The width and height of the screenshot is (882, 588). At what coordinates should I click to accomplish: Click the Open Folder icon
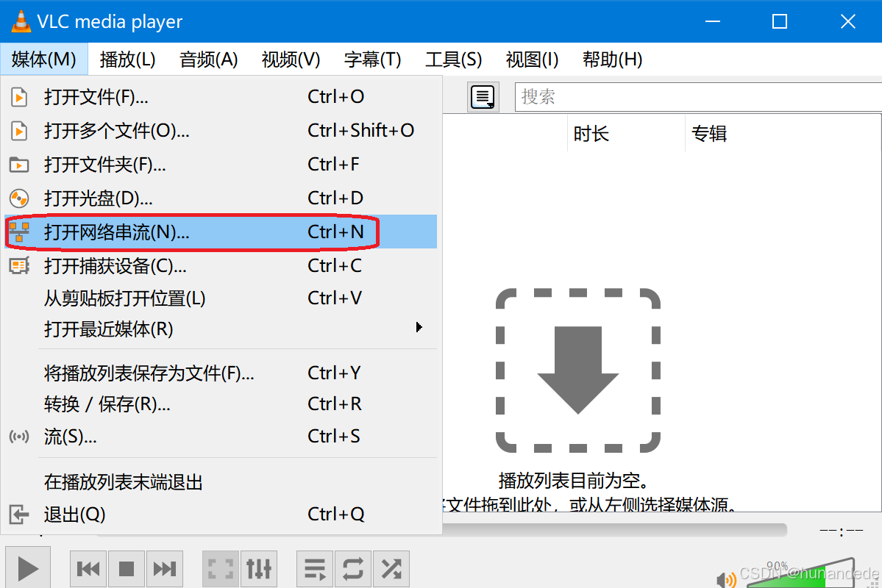pos(19,165)
